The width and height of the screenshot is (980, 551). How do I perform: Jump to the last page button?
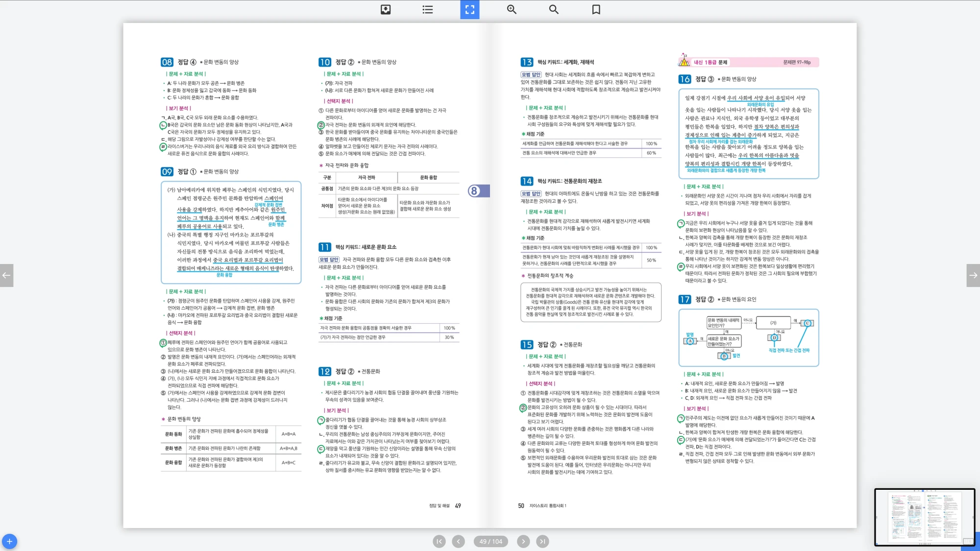[542, 541]
